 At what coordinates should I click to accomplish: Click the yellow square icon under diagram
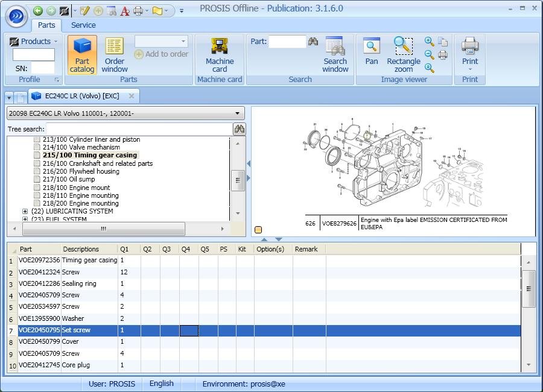pyautogui.click(x=258, y=230)
